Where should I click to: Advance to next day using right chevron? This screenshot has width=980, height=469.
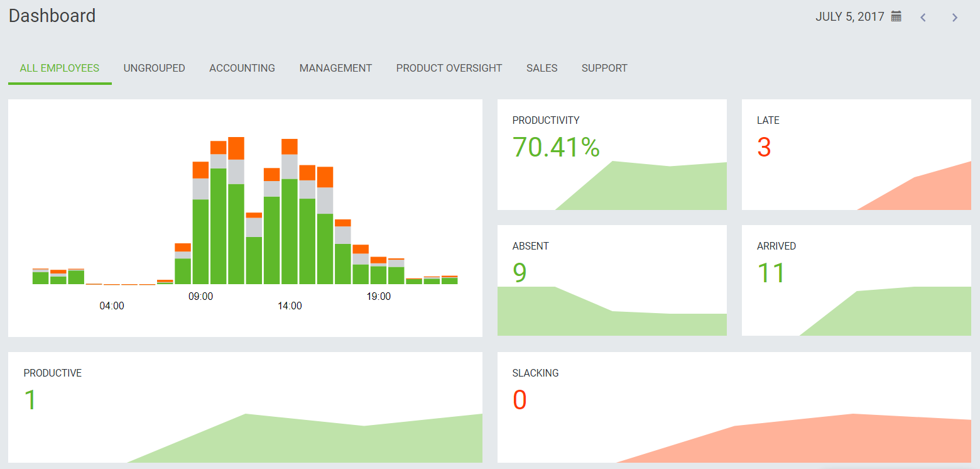coord(954,18)
